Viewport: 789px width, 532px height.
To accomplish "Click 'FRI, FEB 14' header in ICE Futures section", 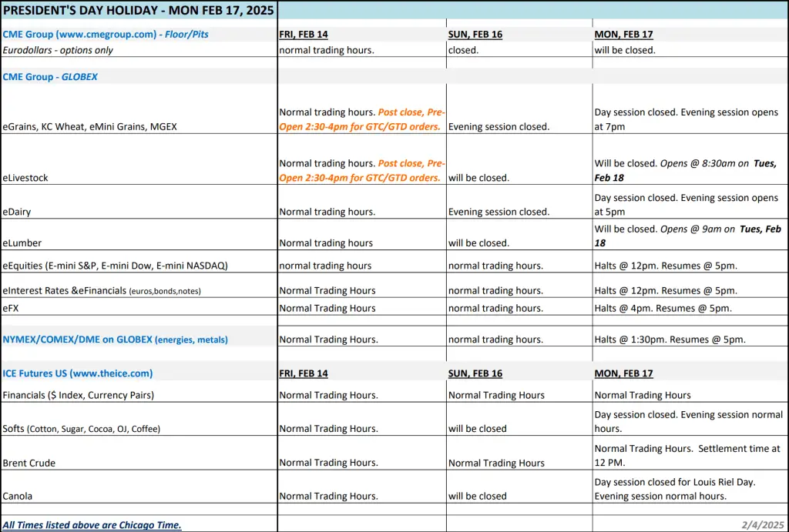I will (x=304, y=373).
